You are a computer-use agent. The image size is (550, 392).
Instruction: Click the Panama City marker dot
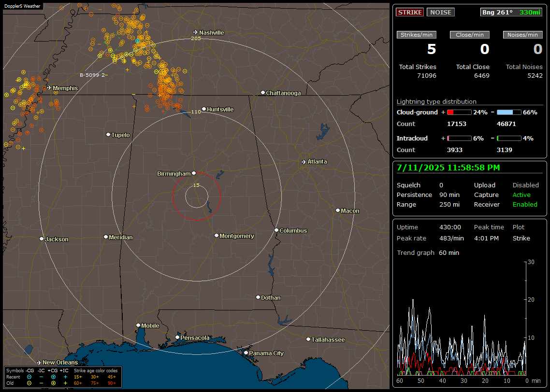point(246,353)
